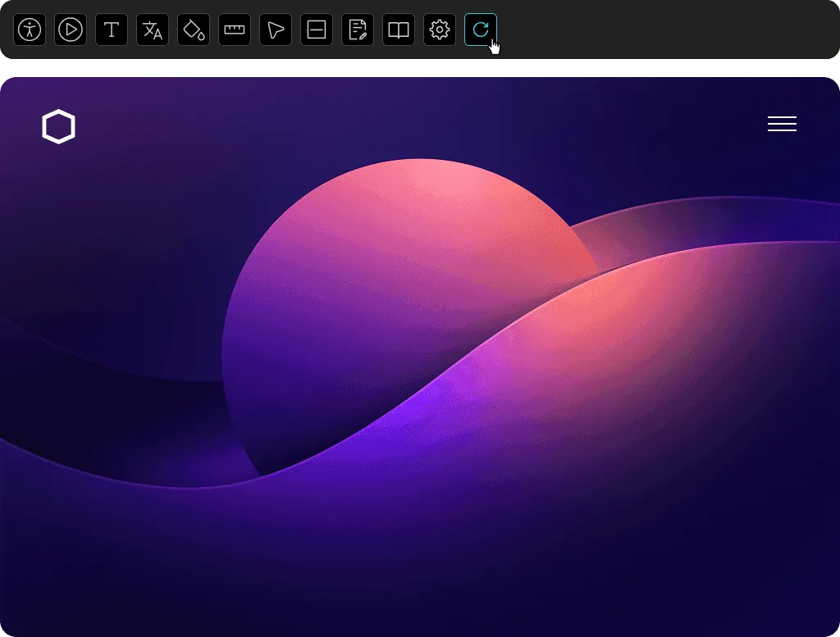The width and height of the screenshot is (840, 637).
Task: Open the page summary tool
Action: click(357, 30)
